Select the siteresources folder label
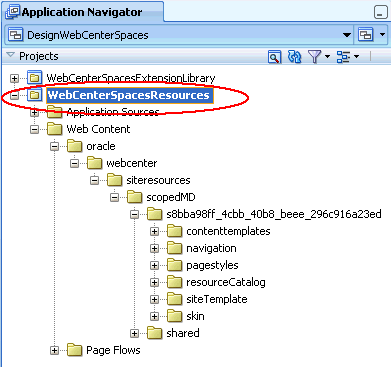Screen dimensions: 391x367 point(158,180)
